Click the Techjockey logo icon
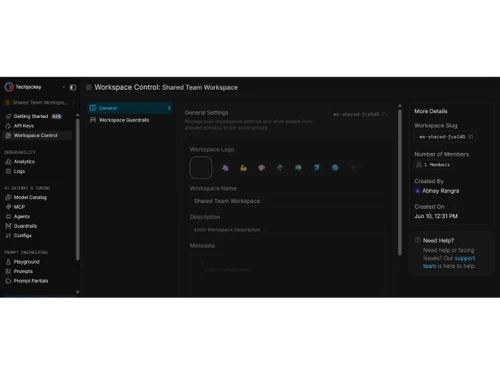Image resolution: width=500 pixels, height=375 pixels. pos(9,87)
